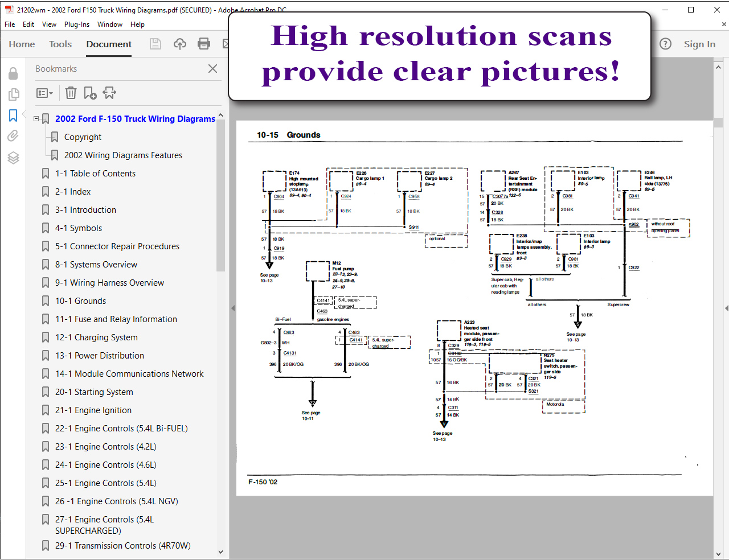Image resolution: width=729 pixels, height=560 pixels.
Task: Jump to 1-1 Table of Contents bookmark
Action: pos(95,174)
